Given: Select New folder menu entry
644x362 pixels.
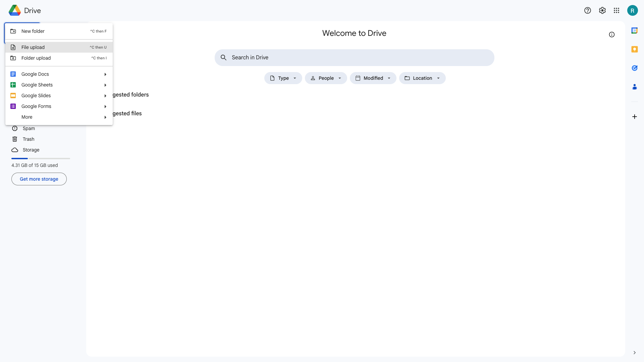Looking at the screenshot, I should [x=59, y=31].
